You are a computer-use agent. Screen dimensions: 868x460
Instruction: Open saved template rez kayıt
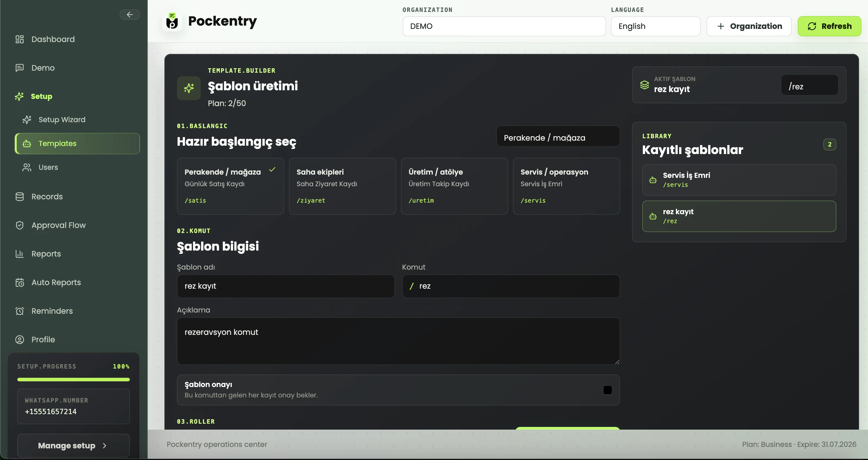click(739, 216)
